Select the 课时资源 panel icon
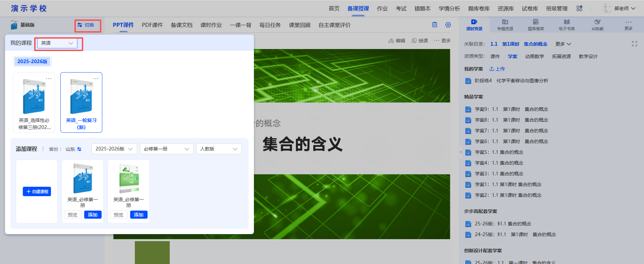644x264 pixels. 474,22
